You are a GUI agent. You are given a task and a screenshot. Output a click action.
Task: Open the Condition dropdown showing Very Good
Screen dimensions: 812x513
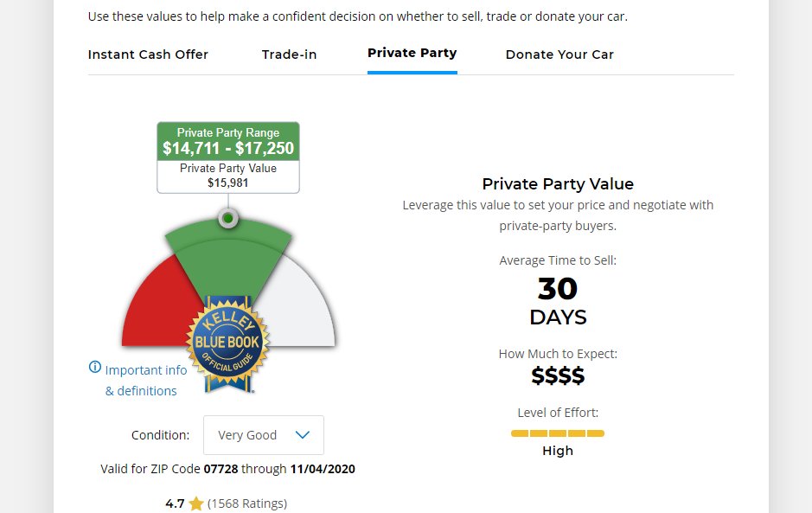pos(264,435)
